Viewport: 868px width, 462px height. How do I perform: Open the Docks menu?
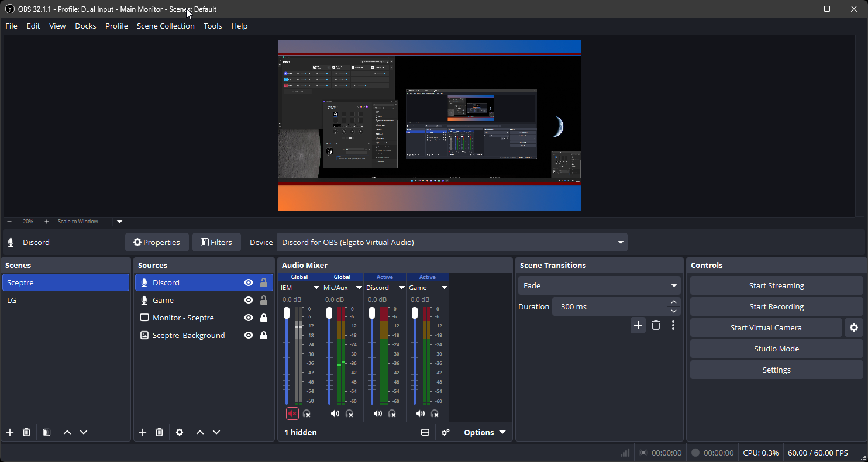pos(85,26)
